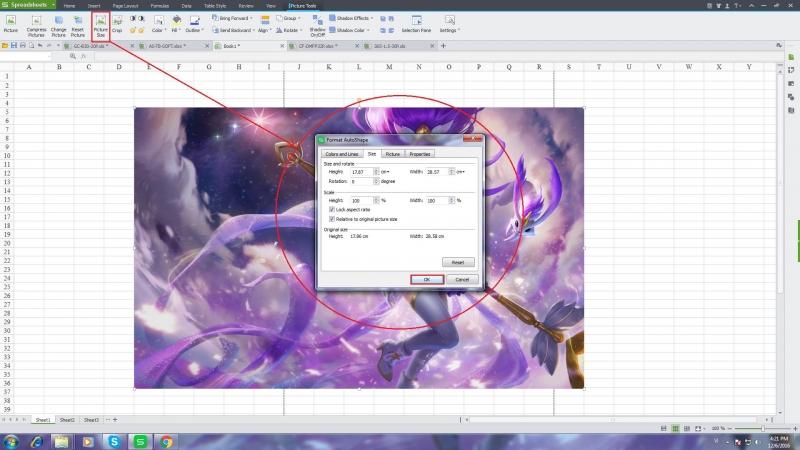
Task: Switch to the Colors and Lines tab
Action: [x=341, y=154]
